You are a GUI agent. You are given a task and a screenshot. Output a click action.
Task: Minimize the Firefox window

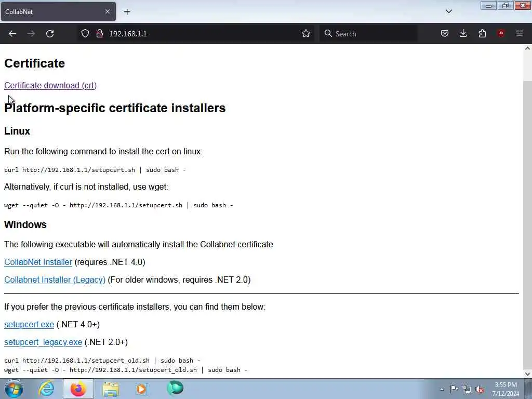tap(488, 6)
